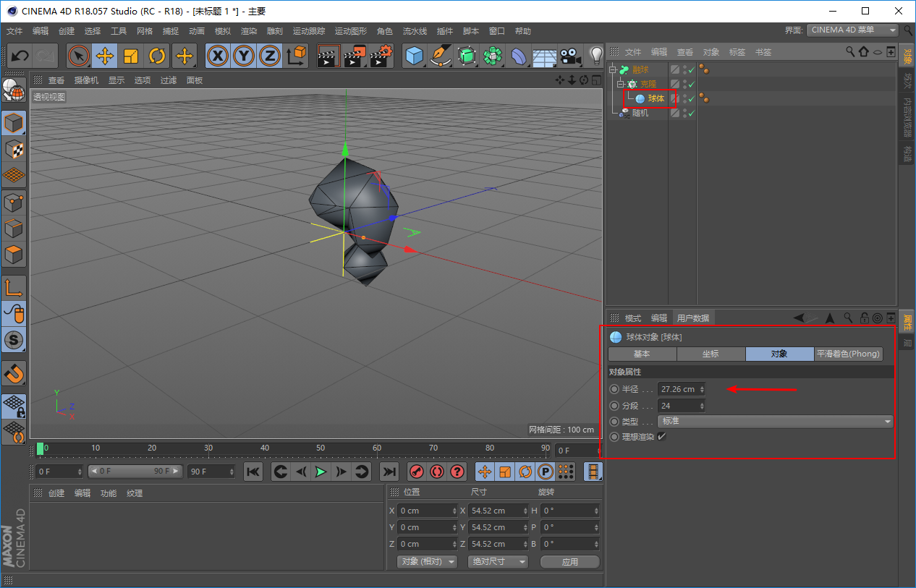This screenshot has width=916, height=588.
Task: Activate the Scale tool in the top toolbar
Action: coord(131,56)
